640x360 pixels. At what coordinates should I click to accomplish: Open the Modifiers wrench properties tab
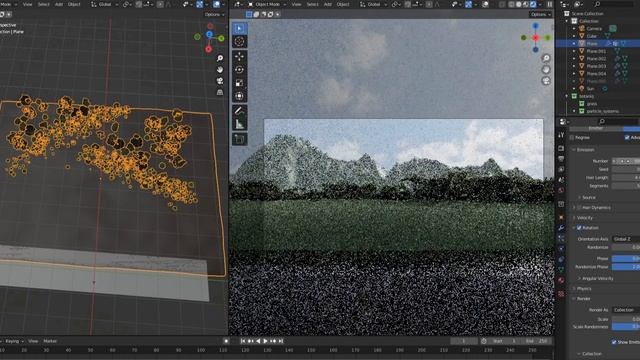pyautogui.click(x=561, y=228)
